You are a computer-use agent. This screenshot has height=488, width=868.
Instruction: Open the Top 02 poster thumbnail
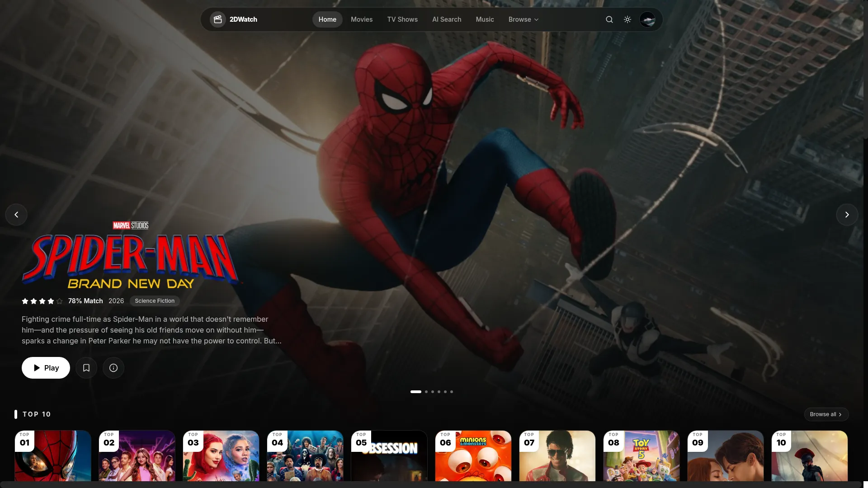137,456
